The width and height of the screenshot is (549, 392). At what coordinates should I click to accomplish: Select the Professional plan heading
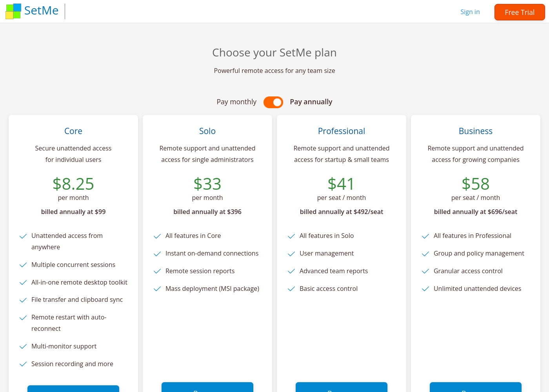(342, 131)
